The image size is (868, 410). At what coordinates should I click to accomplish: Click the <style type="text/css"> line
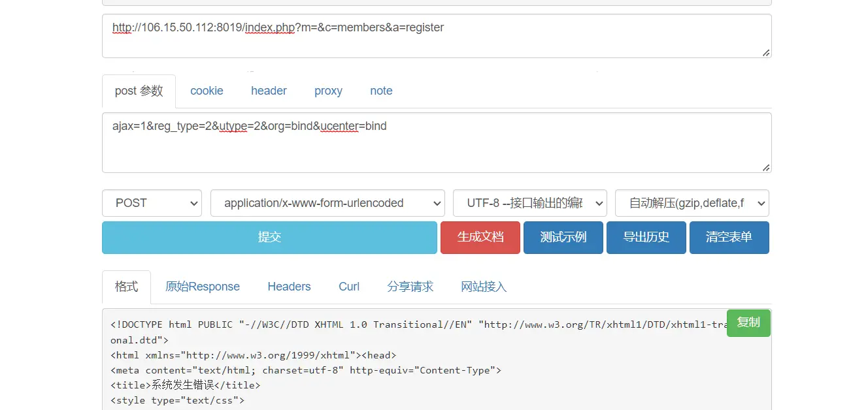tap(177, 400)
